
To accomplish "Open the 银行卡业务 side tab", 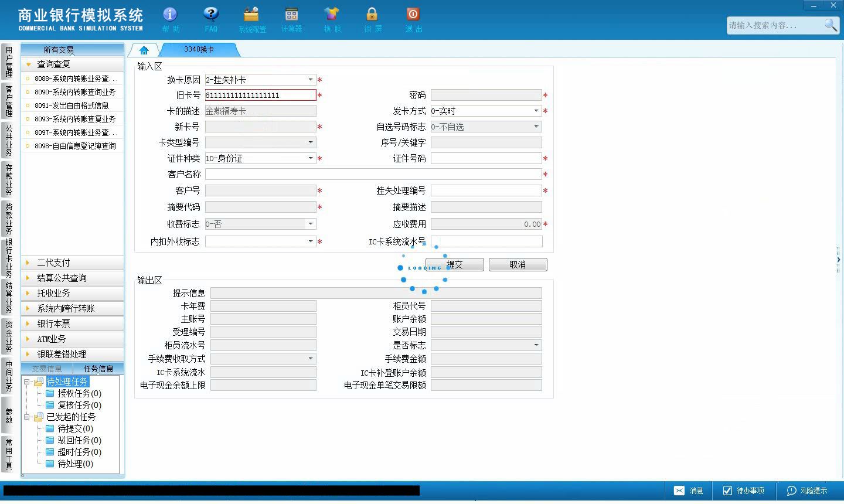I will coord(8,258).
